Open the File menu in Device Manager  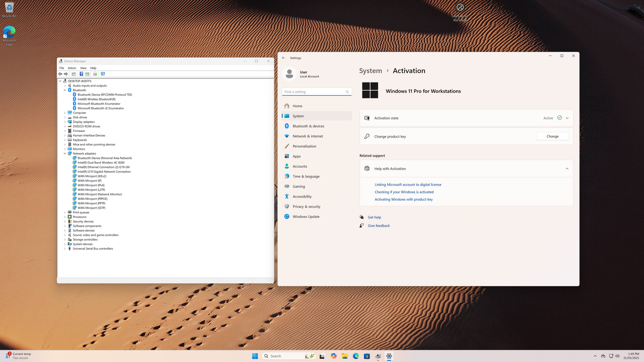(62, 68)
